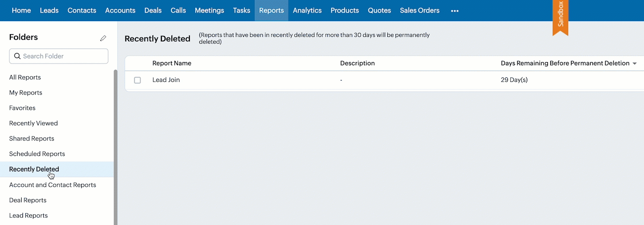This screenshot has height=225, width=644.
Task: Go to the Deals tab
Action: pos(153,10)
